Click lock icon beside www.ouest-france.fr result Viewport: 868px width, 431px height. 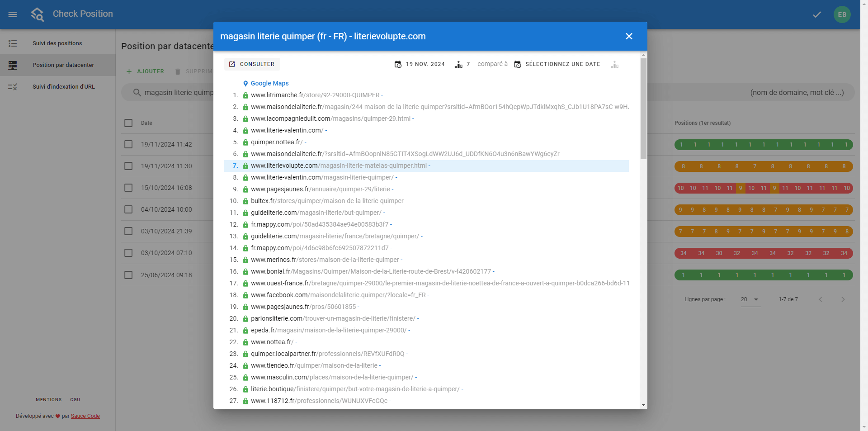click(x=245, y=283)
